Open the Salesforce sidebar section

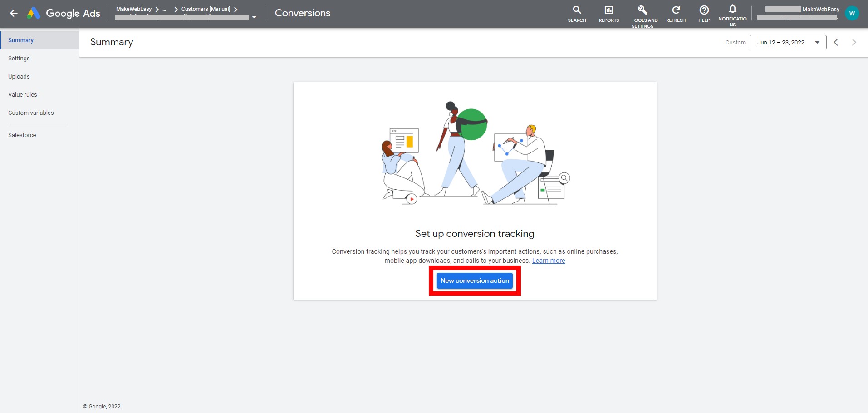(x=22, y=135)
